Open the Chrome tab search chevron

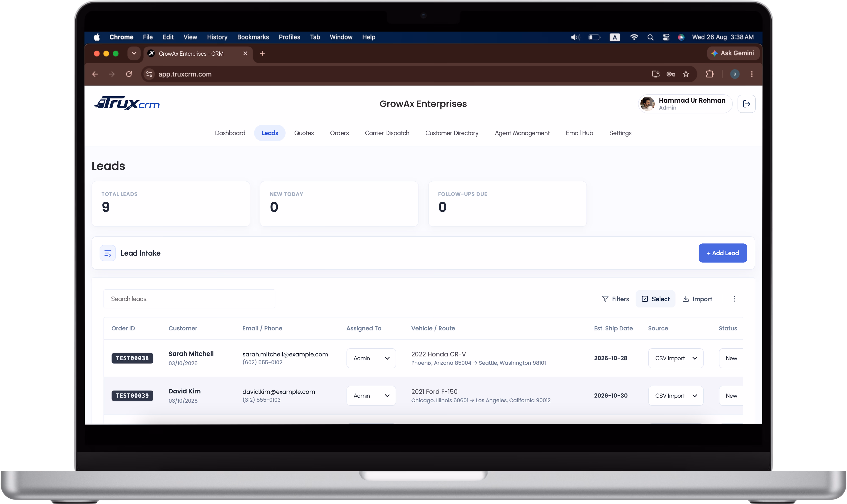134,53
